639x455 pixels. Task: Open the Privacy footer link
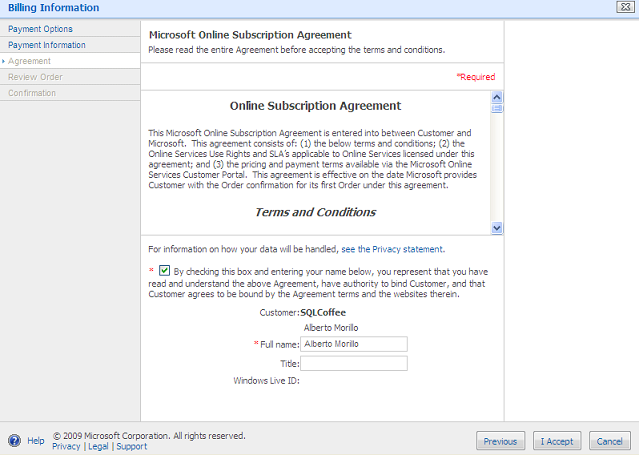(x=66, y=446)
